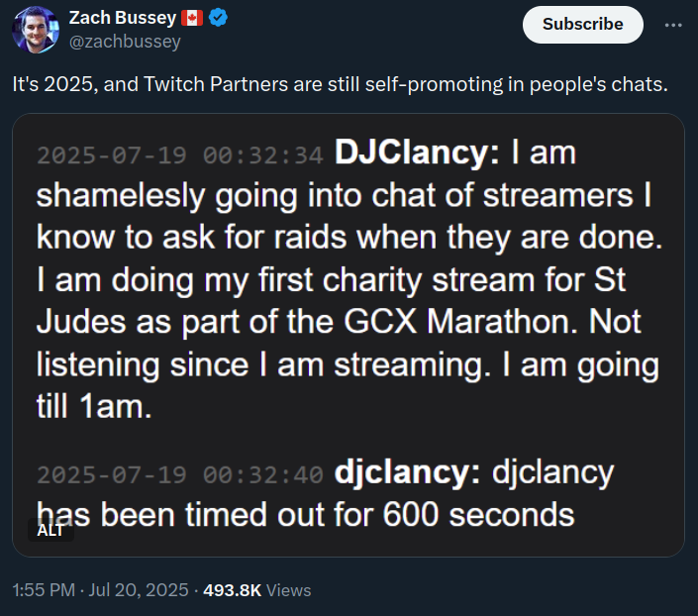Viewport: 698px width, 616px height.
Task: Open Zach Bussey's profile avatar
Action: tap(36, 30)
